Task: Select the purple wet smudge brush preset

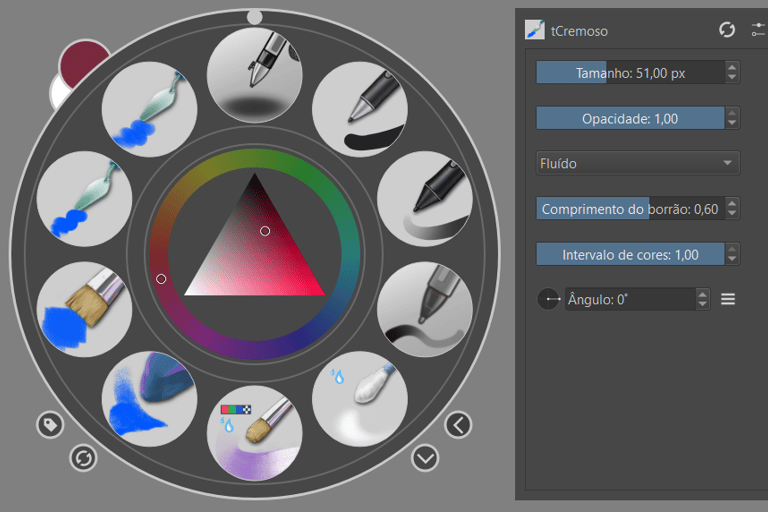Action: coord(254,433)
